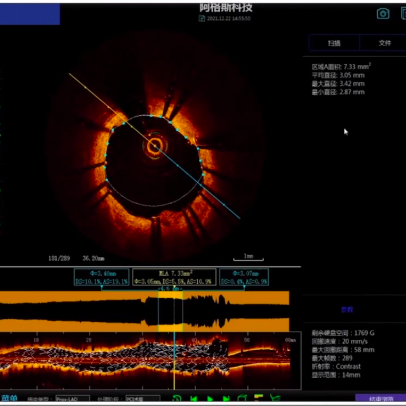This screenshot has height=406, width=406.
Task: Open the PCI procedure dropdown
Action: 143,399
